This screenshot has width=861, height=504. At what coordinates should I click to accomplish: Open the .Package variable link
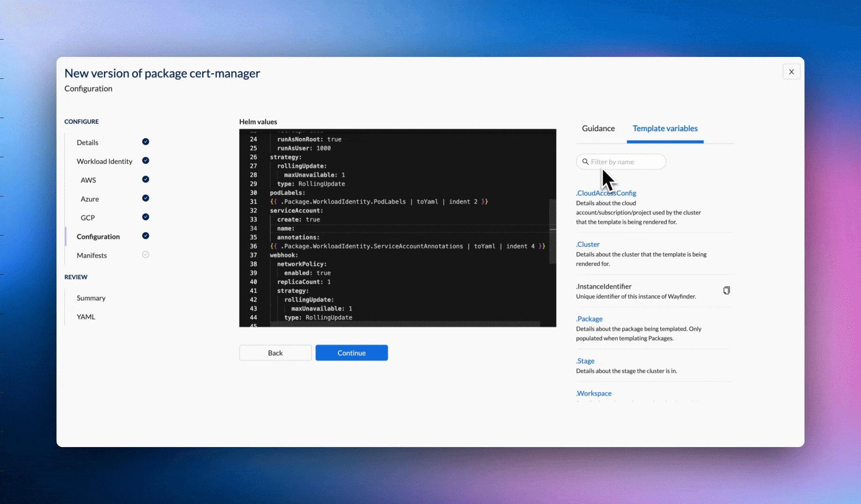click(589, 319)
